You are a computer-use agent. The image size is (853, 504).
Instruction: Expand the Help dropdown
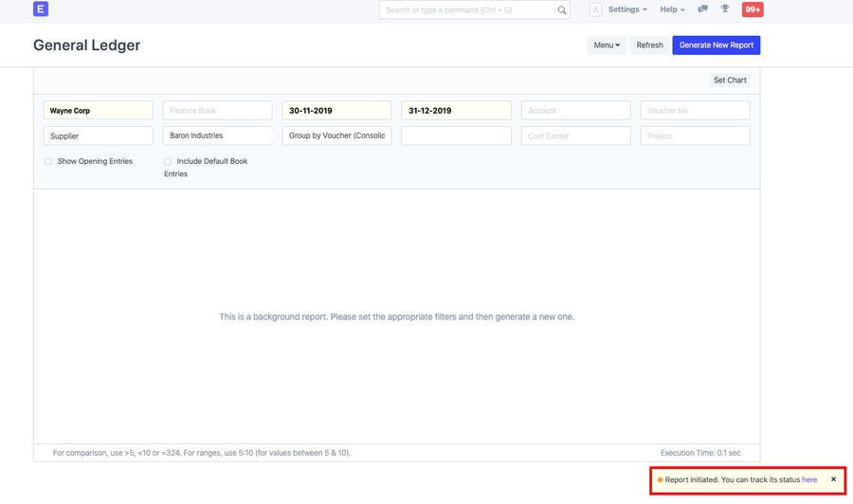(x=672, y=9)
